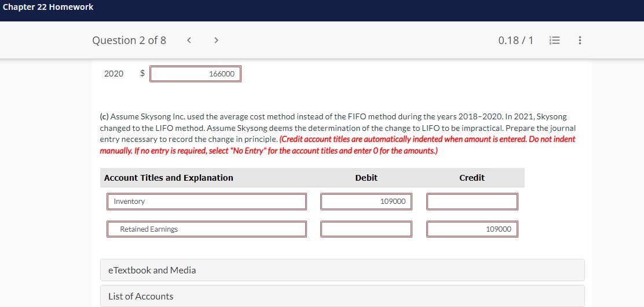
Task: Open the question list icon
Action: tap(553, 41)
